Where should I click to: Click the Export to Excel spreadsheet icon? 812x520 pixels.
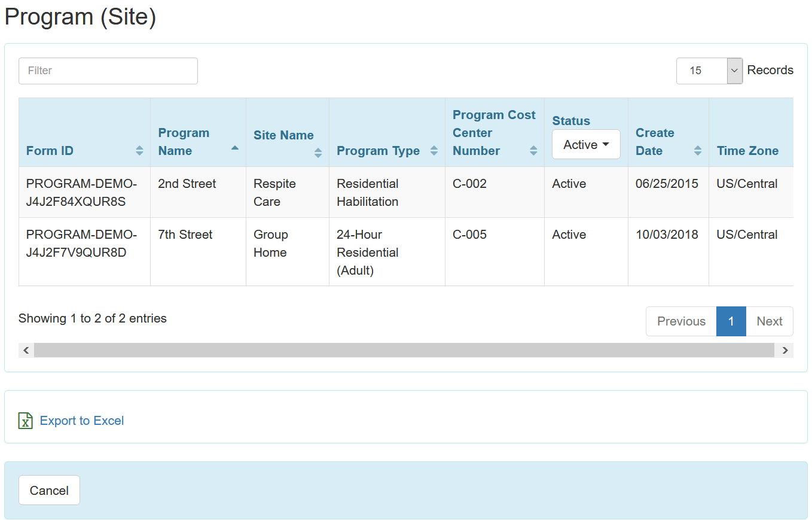click(x=25, y=421)
